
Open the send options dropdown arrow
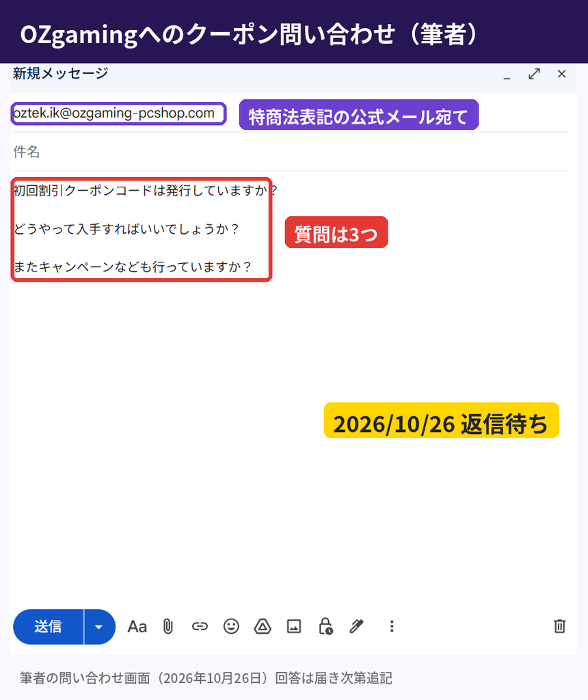tap(99, 626)
